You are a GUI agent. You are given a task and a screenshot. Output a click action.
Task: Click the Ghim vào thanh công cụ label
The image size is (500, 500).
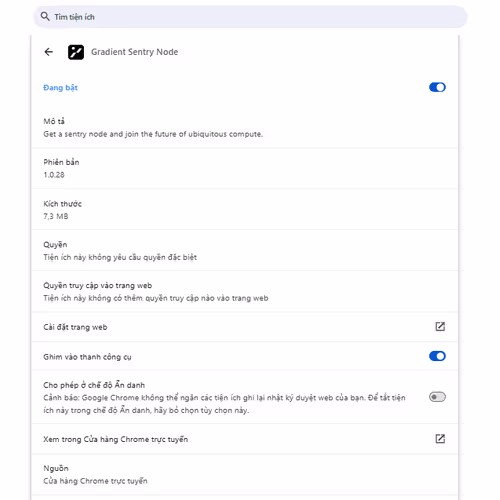pos(87,357)
